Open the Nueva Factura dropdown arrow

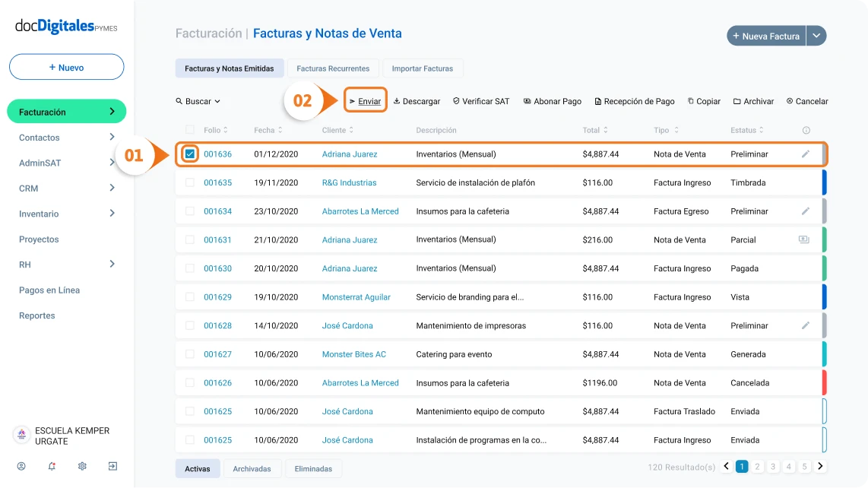point(816,36)
